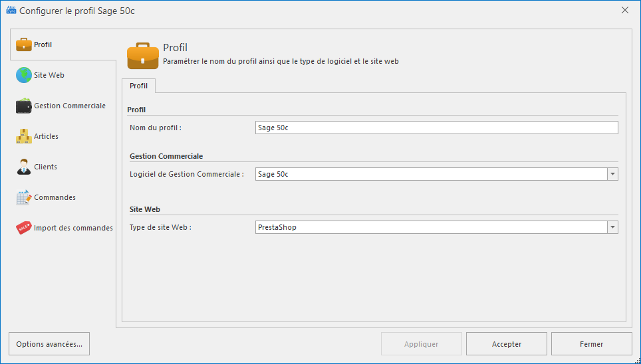Open the Profil sidebar section
This screenshot has width=641, height=364.
click(x=63, y=45)
